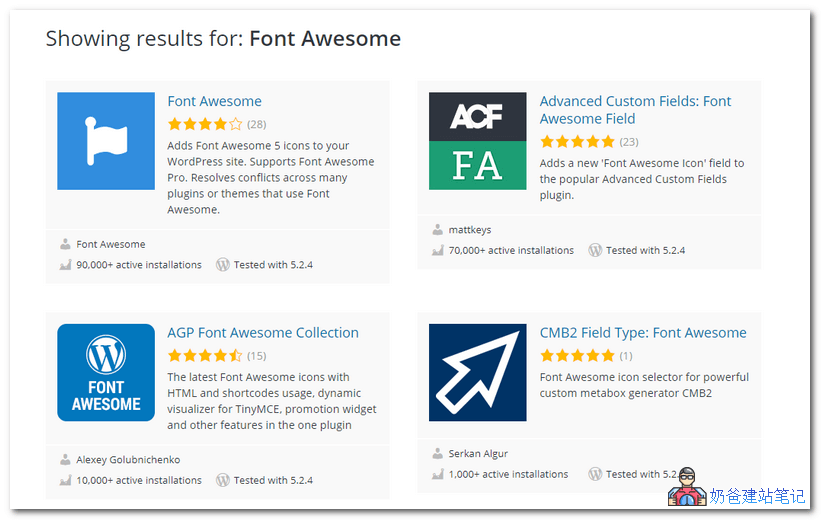Open AGP Font Awesome Collection title link

(263, 333)
